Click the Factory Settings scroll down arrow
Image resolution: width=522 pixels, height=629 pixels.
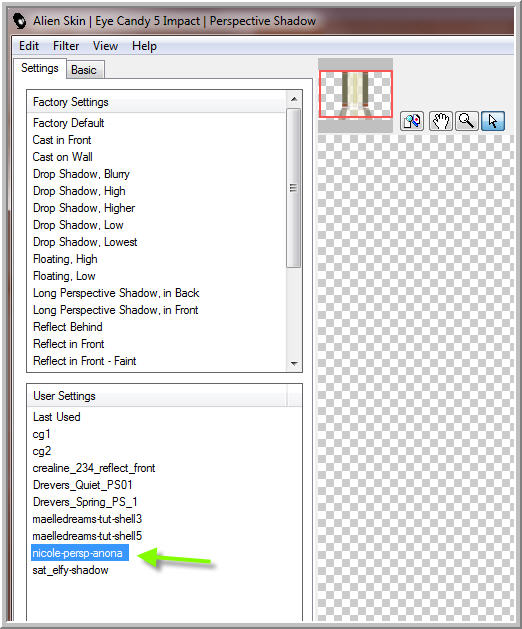point(294,363)
